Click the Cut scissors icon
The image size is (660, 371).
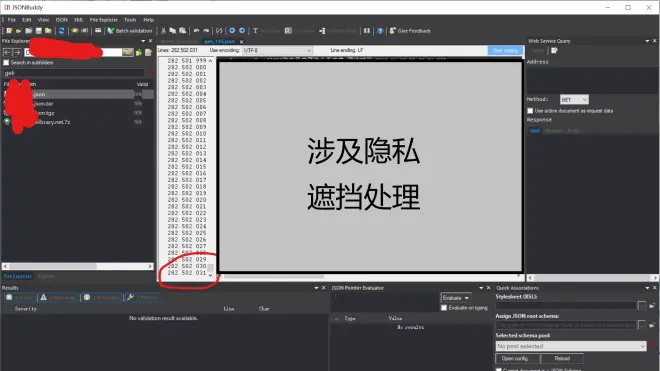163,31
